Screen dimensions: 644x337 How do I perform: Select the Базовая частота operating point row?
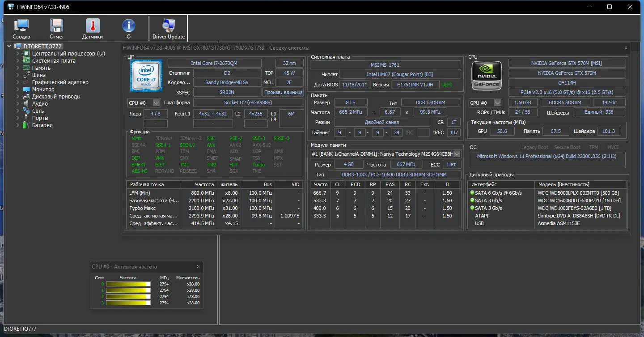point(215,200)
